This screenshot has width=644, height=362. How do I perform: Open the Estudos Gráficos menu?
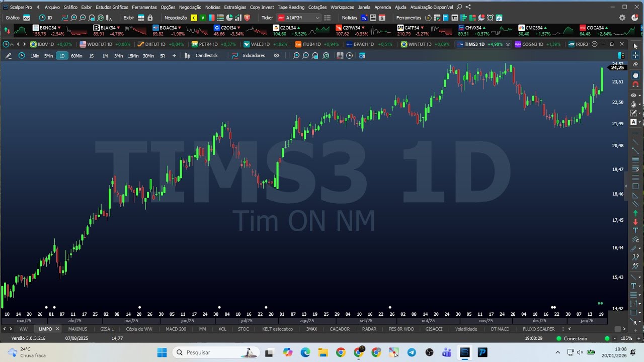click(112, 7)
